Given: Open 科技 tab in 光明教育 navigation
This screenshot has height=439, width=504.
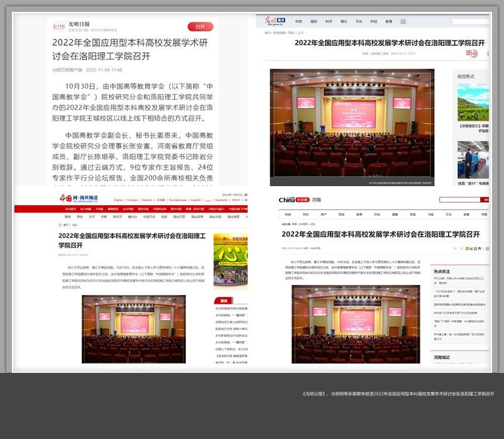Looking at the screenshot, I should point(374,21).
